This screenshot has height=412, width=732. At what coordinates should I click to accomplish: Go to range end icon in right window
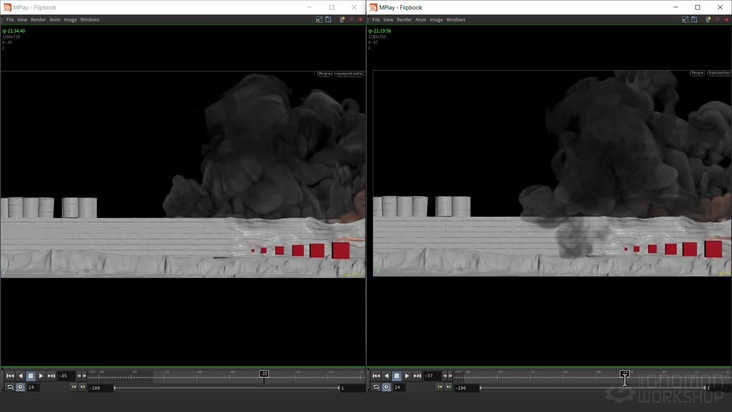(449, 387)
